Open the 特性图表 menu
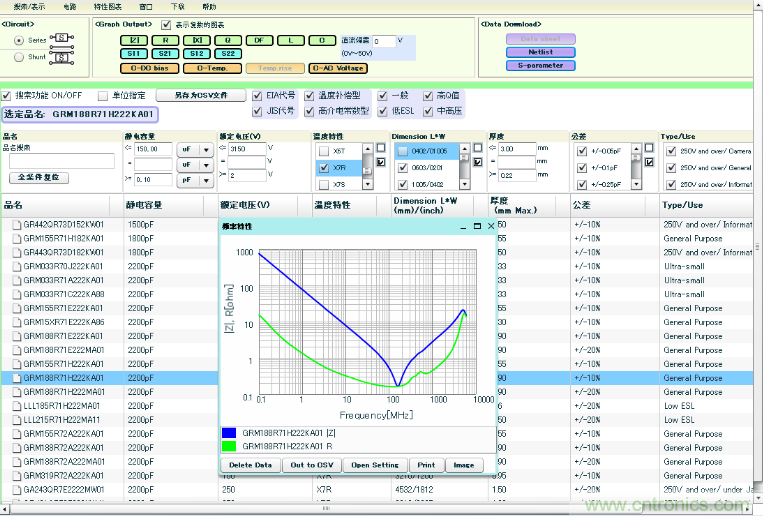The height and width of the screenshot is (520, 769). (x=106, y=6)
